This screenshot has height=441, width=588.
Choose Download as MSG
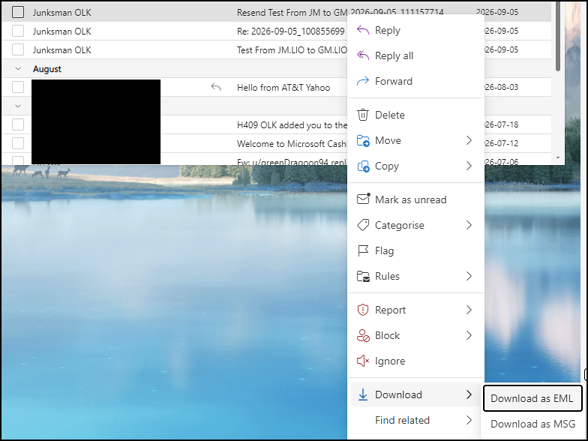click(x=532, y=424)
